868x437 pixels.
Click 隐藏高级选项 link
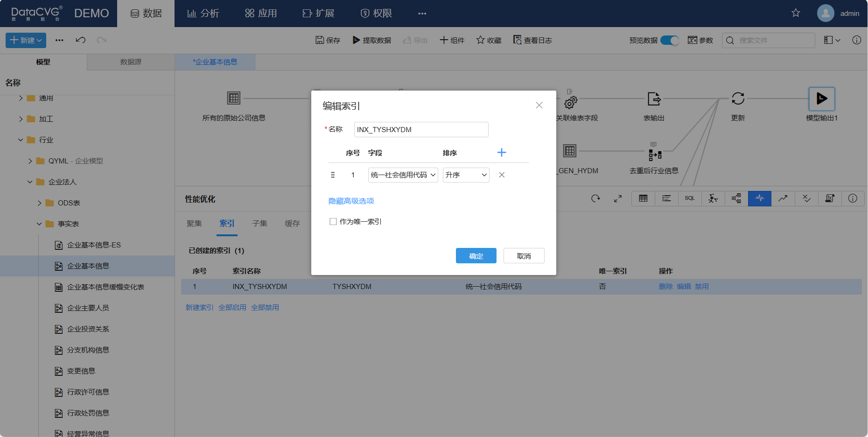351,201
